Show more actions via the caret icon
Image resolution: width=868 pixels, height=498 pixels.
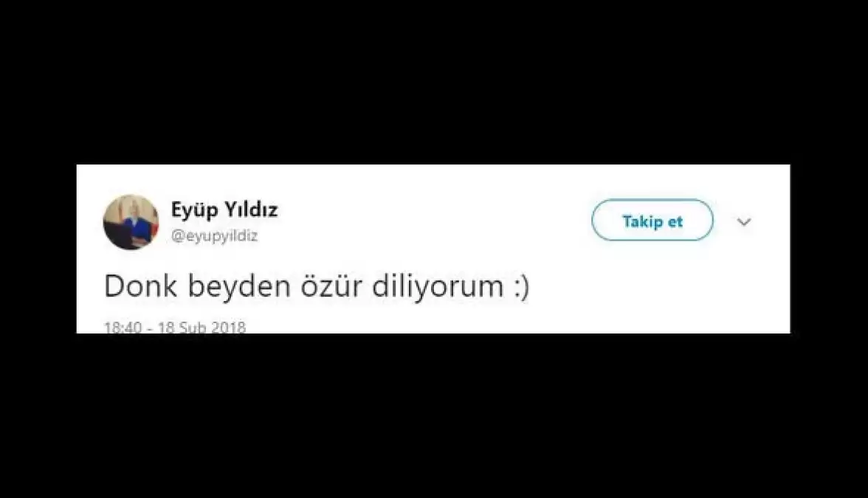point(744,222)
